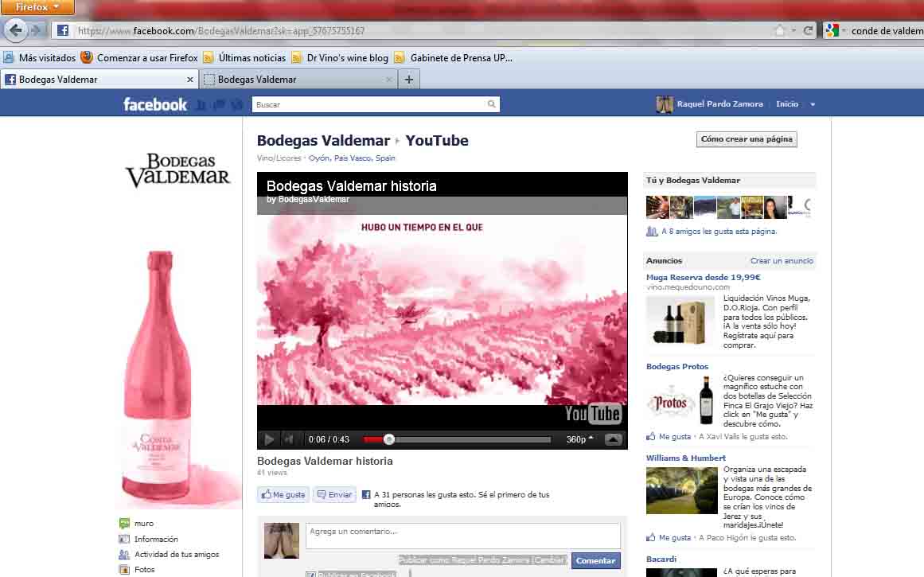924x577 pixels.
Task: Open the Google search engine selector
Action: [836, 31]
